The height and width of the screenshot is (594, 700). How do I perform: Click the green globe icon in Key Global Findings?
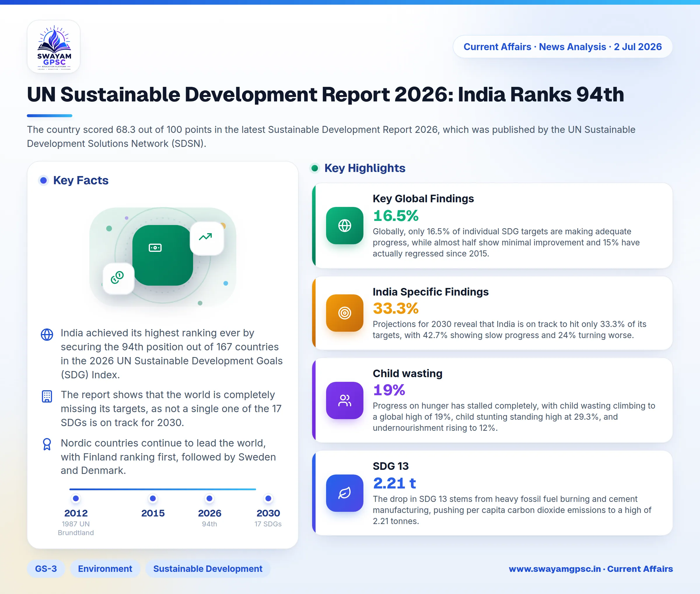344,226
